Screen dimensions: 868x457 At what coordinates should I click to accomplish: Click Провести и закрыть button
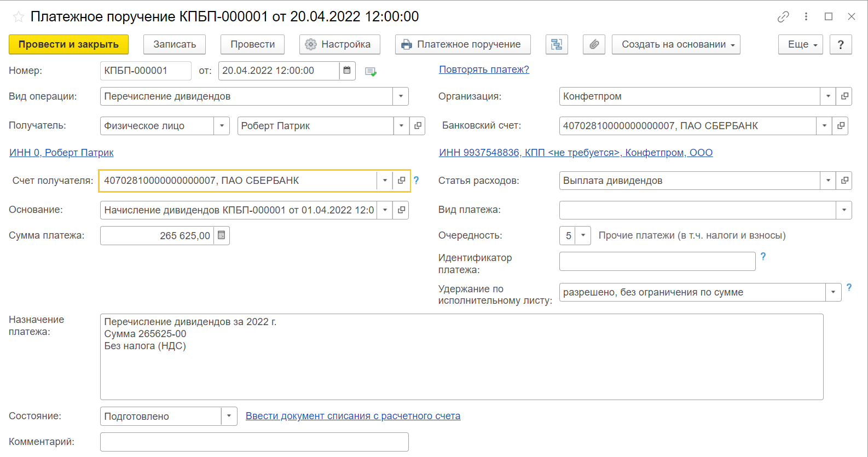point(68,44)
